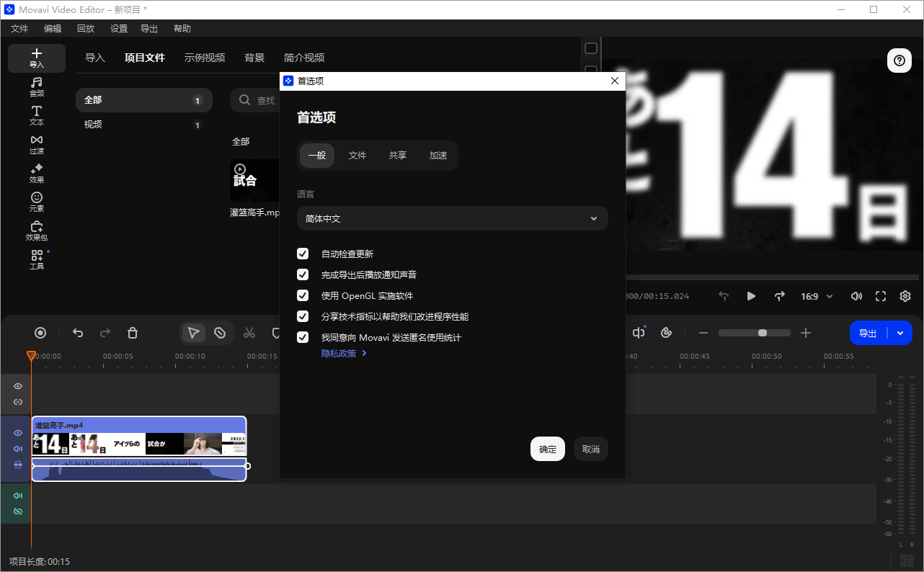Open the 文本 text panel
This screenshot has width=924, height=572.
click(37, 116)
